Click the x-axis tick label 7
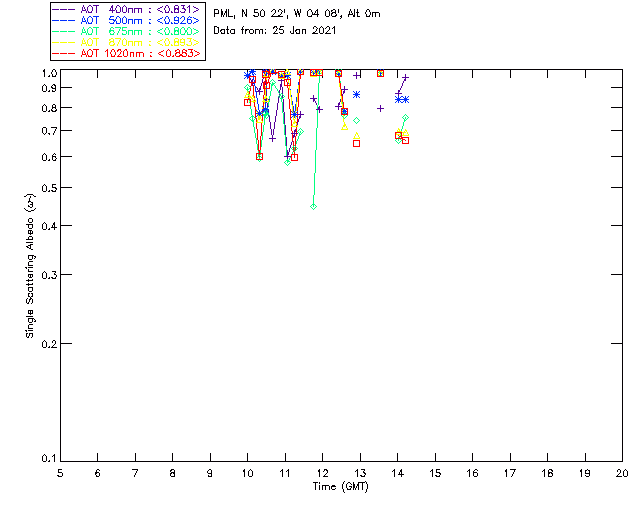The width and height of the screenshot is (640, 512). click(135, 474)
